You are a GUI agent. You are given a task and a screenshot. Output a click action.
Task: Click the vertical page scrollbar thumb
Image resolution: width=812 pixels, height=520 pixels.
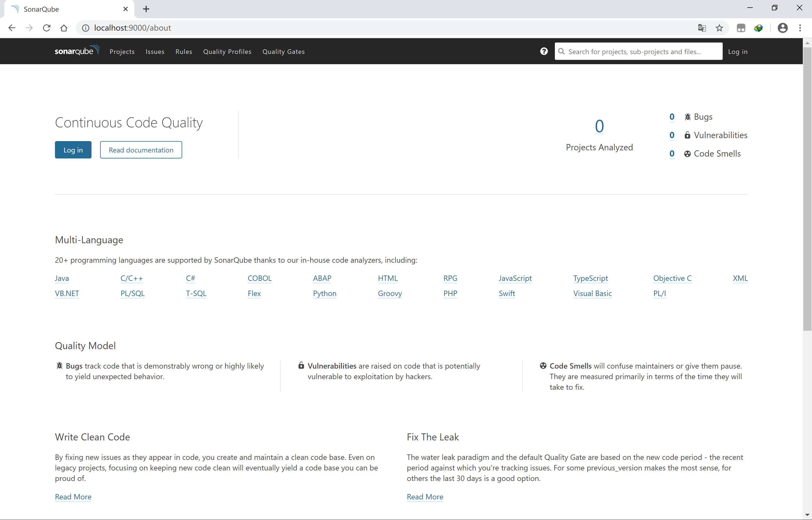(x=807, y=189)
